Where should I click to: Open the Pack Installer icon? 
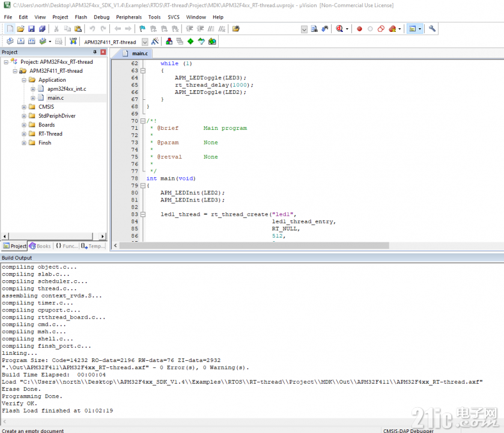click(212, 41)
